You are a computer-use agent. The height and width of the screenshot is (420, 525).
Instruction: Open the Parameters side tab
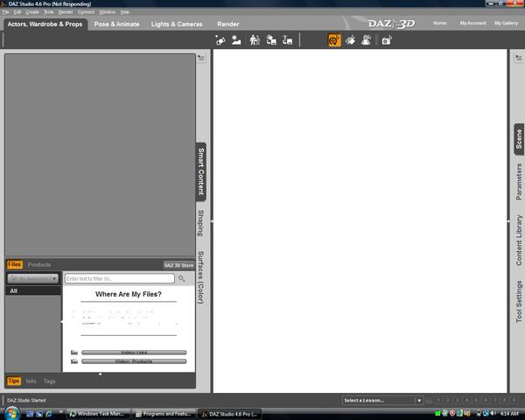(x=519, y=182)
